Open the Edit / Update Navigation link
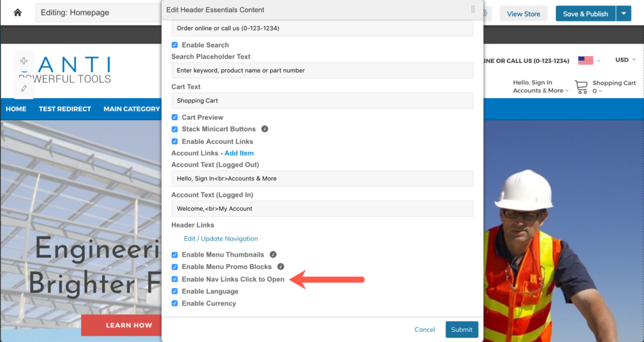Screen dimensions: 644x342 (x=221, y=238)
